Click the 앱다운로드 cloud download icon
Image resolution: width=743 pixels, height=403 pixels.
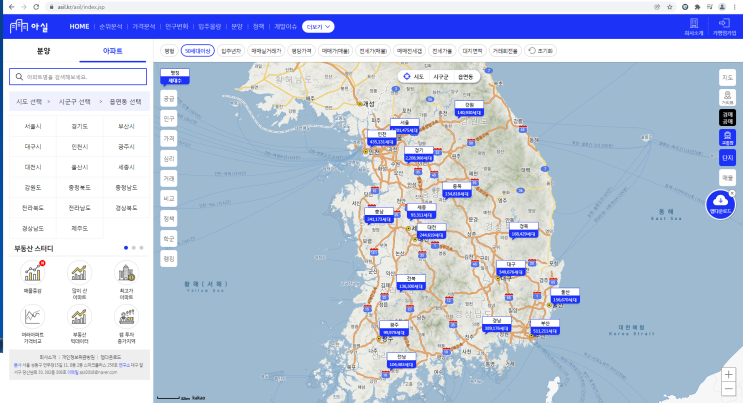click(x=720, y=204)
